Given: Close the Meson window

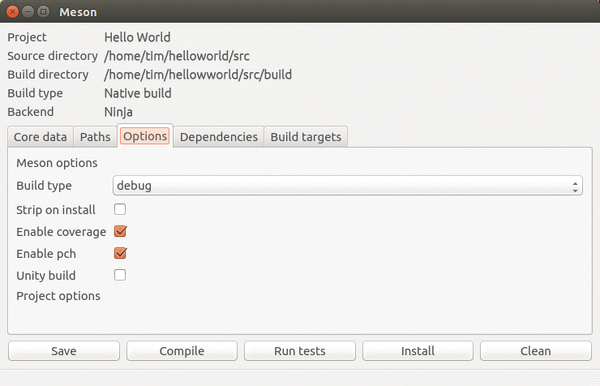Looking at the screenshot, I should click(x=12, y=12).
